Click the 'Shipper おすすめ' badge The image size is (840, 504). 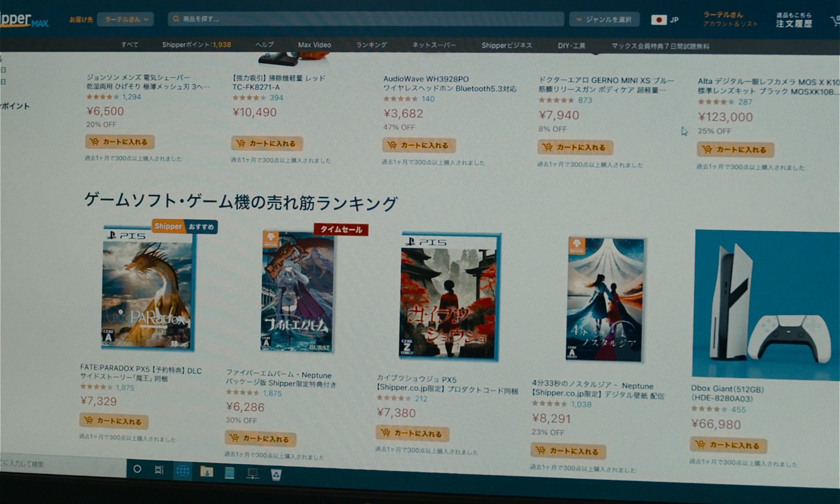tap(185, 226)
